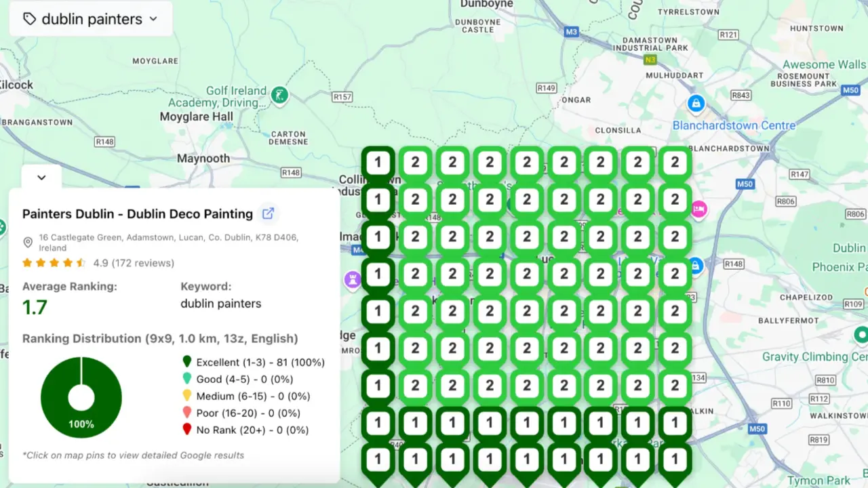Open the 'dublin painters' keyword dropdown
Image resolution: width=868 pixels, height=488 pixels.
[90, 19]
